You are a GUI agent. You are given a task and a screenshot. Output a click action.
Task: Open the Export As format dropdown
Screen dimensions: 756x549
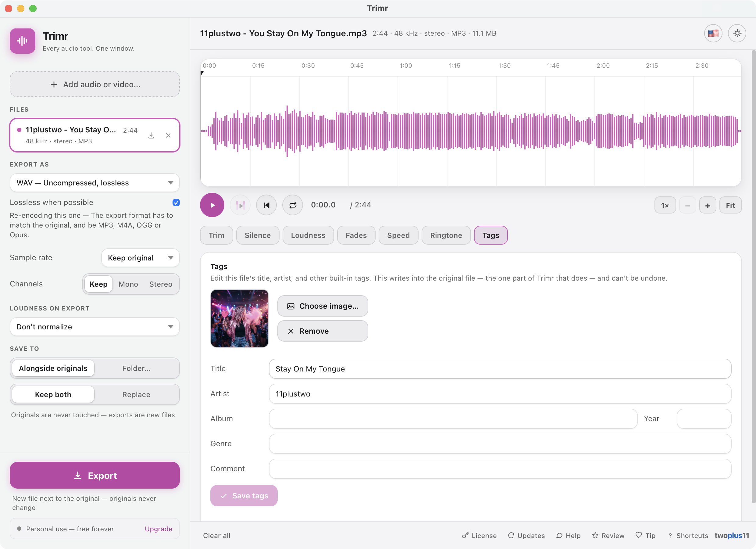coord(95,183)
